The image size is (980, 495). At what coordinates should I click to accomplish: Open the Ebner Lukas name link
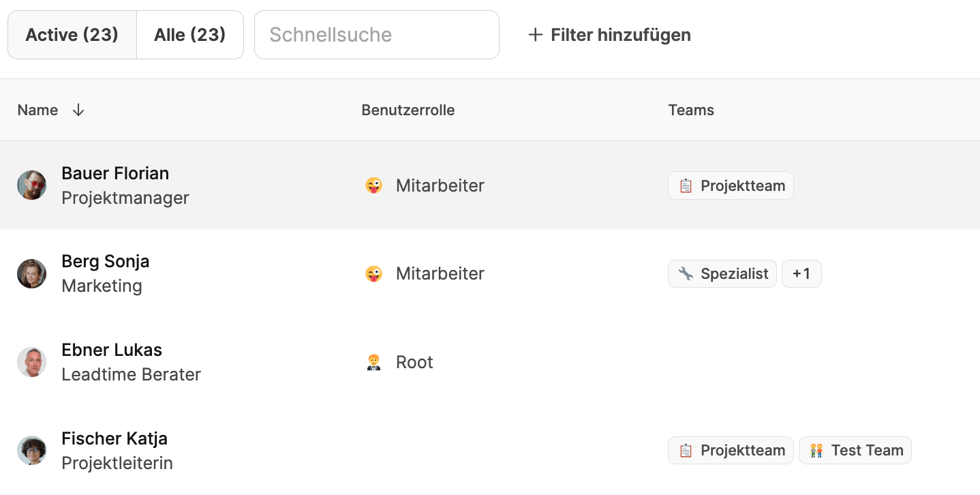112,350
